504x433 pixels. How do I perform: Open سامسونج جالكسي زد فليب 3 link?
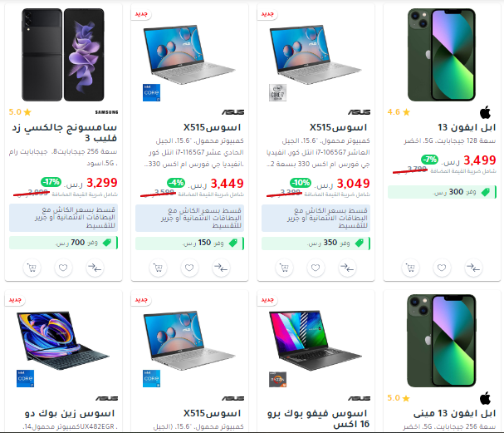(x=65, y=132)
